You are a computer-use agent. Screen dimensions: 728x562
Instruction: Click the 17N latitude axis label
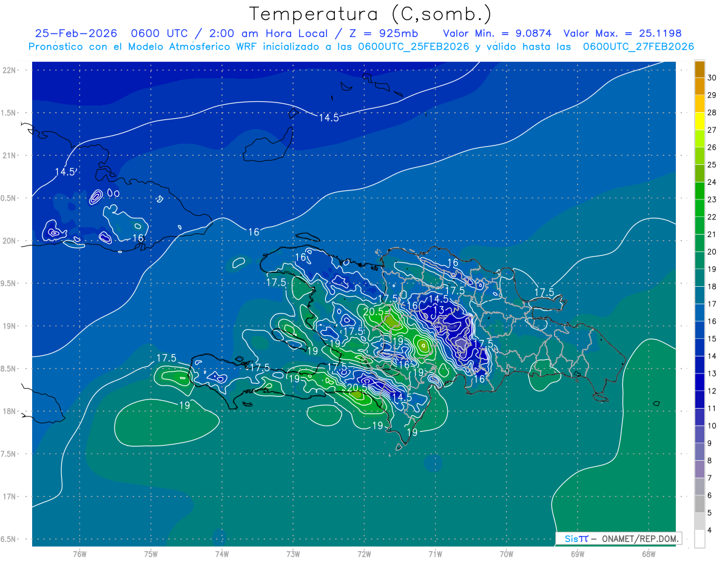10,497
